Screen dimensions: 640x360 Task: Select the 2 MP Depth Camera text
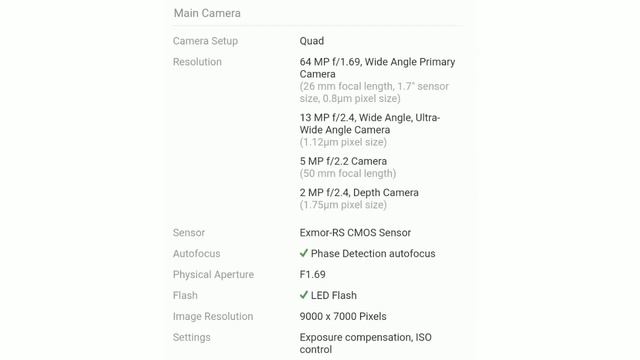tap(359, 193)
